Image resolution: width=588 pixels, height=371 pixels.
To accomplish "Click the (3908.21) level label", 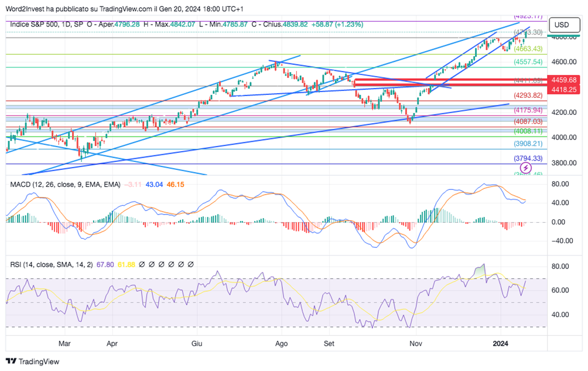I will point(528,144).
